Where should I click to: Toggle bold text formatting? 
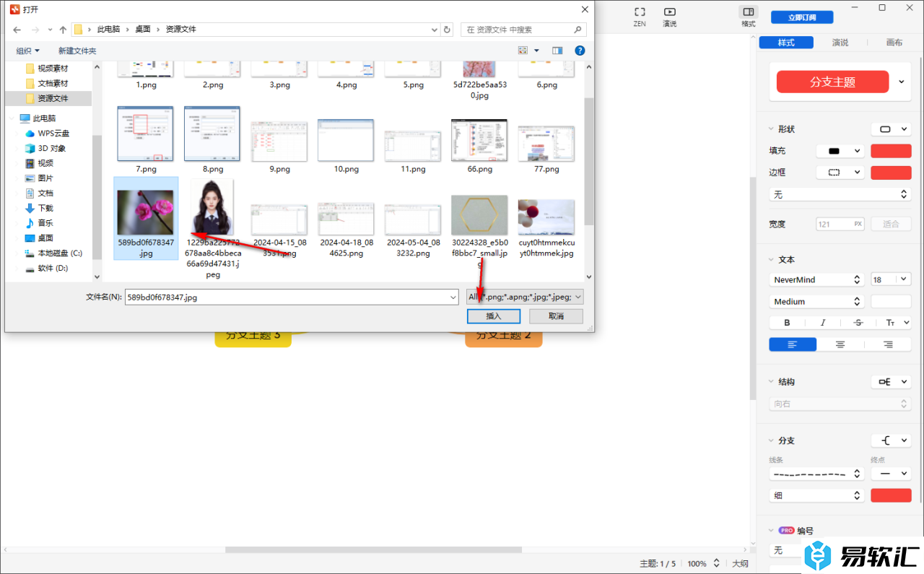click(787, 323)
